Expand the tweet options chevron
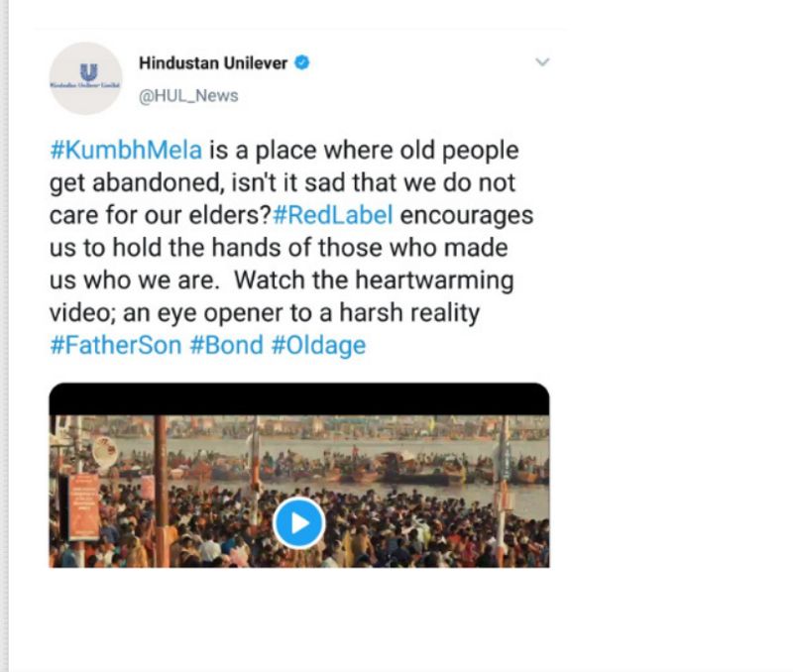This screenshot has width=793, height=672. [541, 62]
